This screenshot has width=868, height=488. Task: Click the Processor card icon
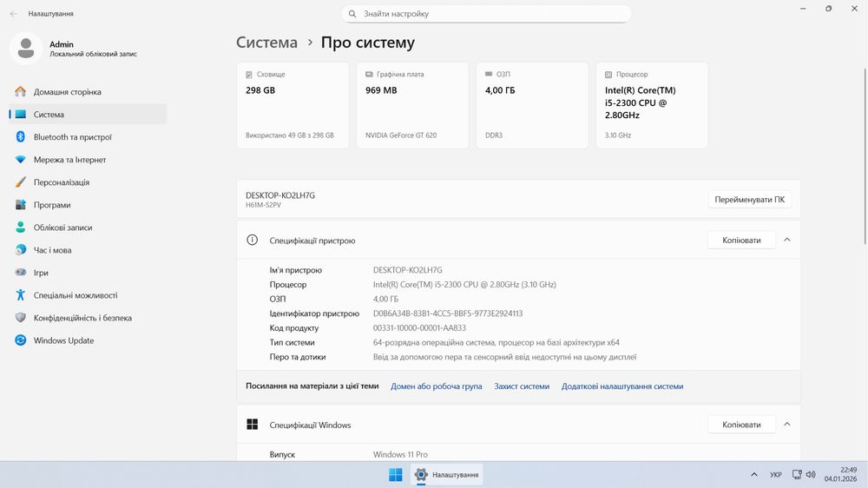click(x=608, y=74)
